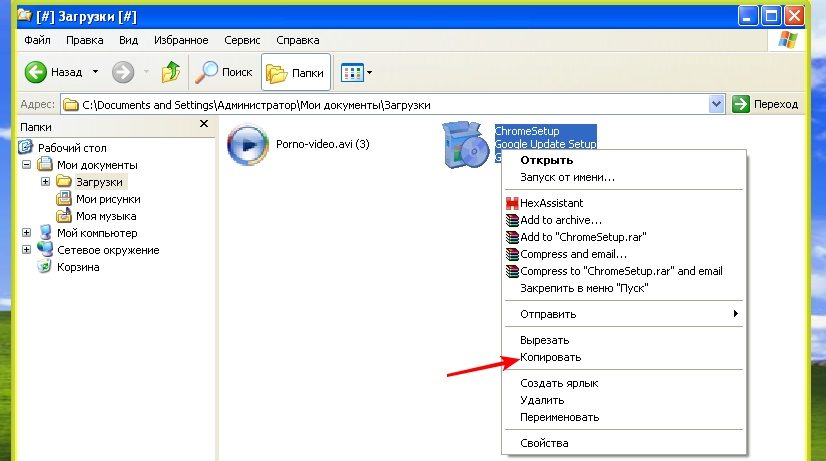Select Загрузки folder in tree
The width and height of the screenshot is (826, 461).
click(99, 182)
